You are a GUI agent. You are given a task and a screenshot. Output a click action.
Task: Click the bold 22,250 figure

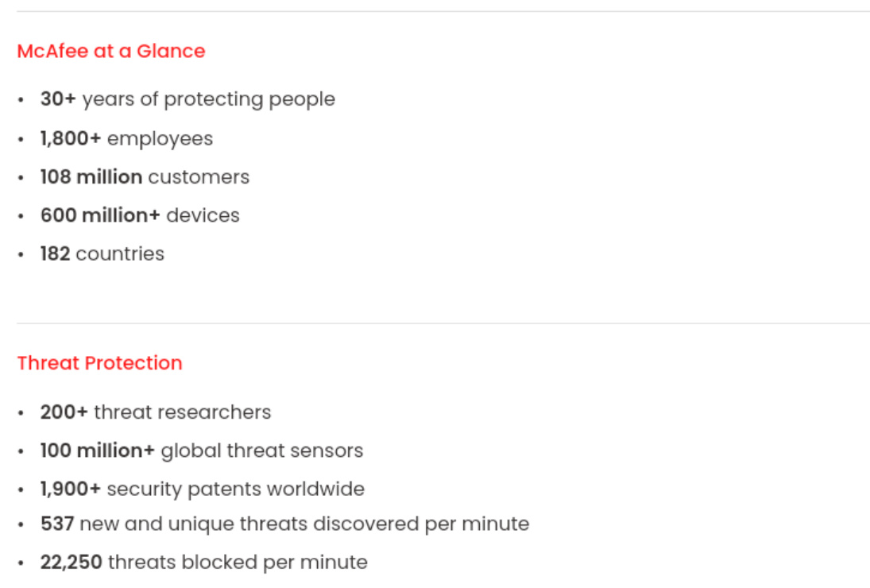pos(72,563)
